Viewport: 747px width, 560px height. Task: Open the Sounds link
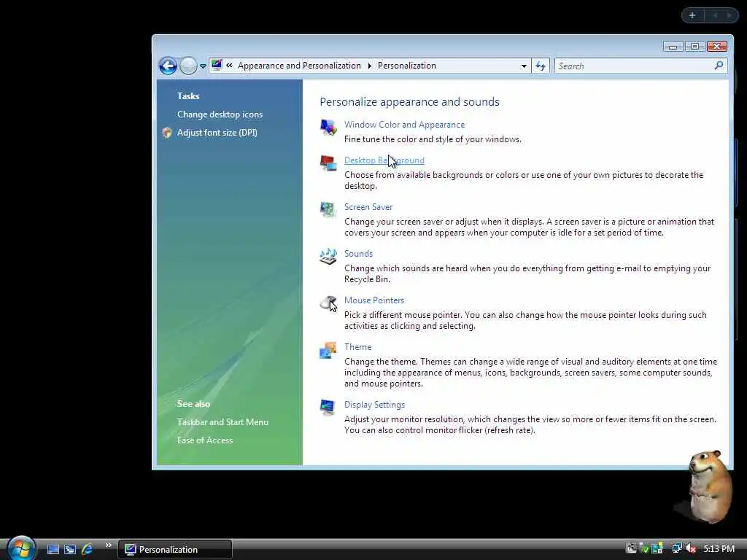(358, 254)
